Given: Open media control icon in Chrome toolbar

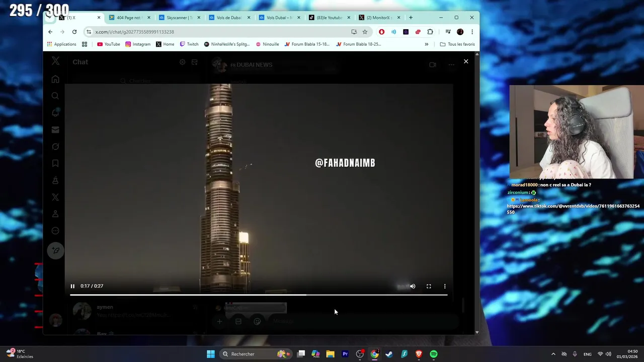Looking at the screenshot, I should [448, 32].
